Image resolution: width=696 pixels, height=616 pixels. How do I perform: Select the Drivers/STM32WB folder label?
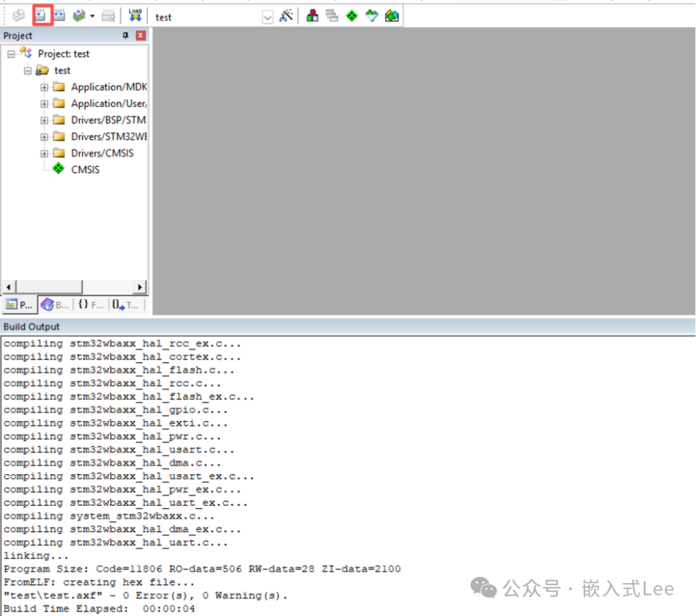pyautogui.click(x=109, y=137)
